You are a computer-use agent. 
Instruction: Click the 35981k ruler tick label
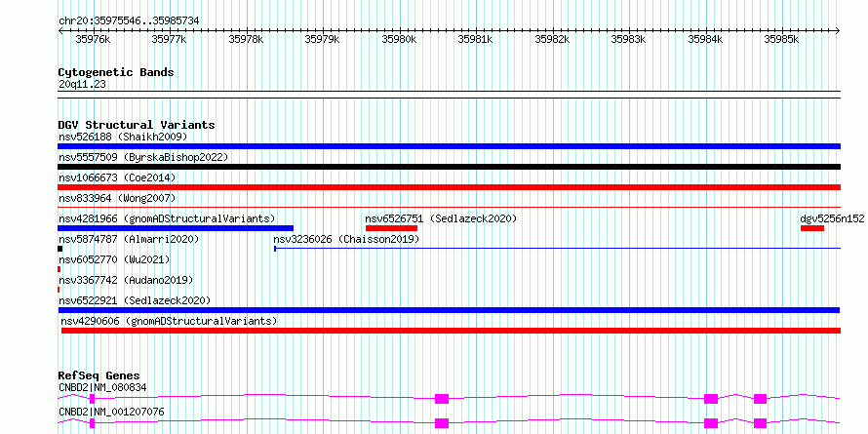[476, 39]
